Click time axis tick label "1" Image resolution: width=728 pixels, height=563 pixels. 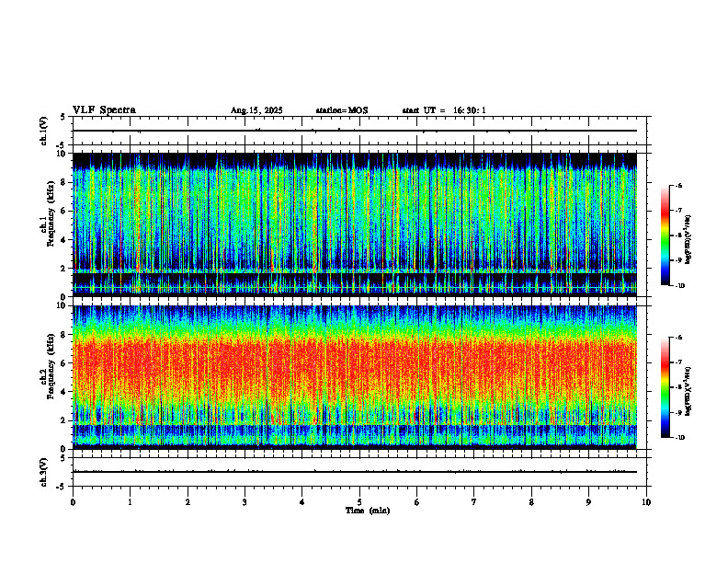click(130, 502)
